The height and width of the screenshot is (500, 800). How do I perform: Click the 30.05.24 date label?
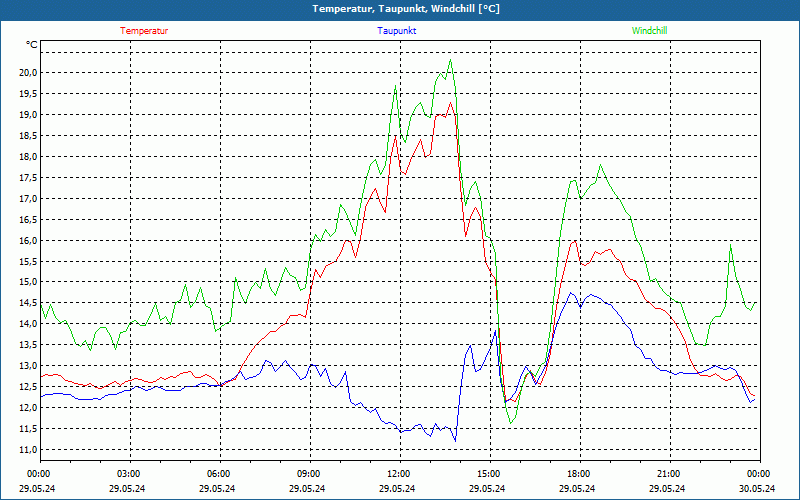coord(758,489)
